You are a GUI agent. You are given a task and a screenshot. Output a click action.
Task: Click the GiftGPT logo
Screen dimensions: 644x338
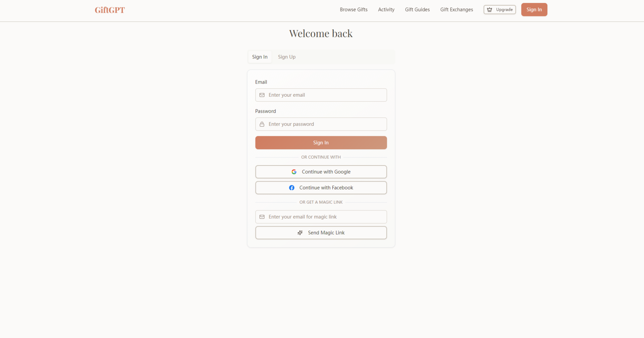point(110,10)
